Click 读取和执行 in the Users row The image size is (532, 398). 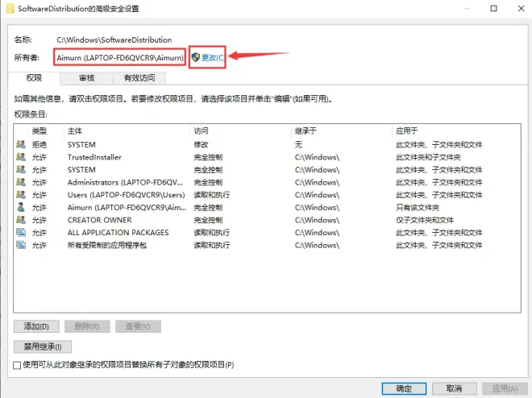pyautogui.click(x=212, y=195)
